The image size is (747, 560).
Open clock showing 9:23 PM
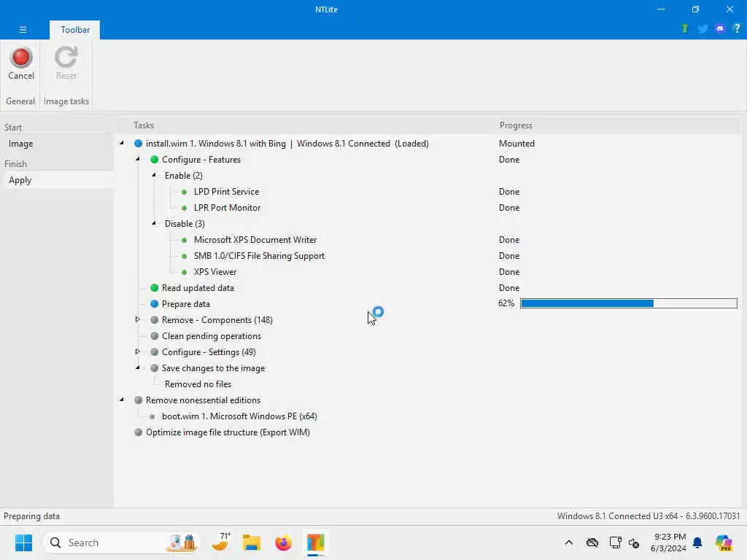[x=668, y=542]
